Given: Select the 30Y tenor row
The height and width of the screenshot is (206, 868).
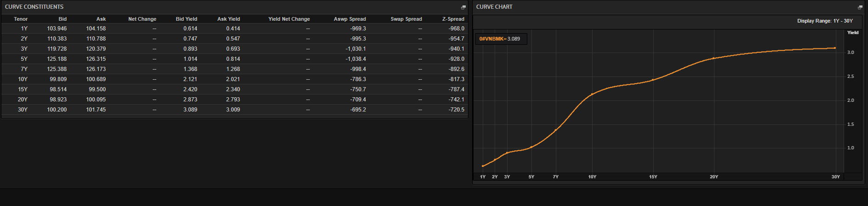Looking at the screenshot, I should [x=23, y=110].
